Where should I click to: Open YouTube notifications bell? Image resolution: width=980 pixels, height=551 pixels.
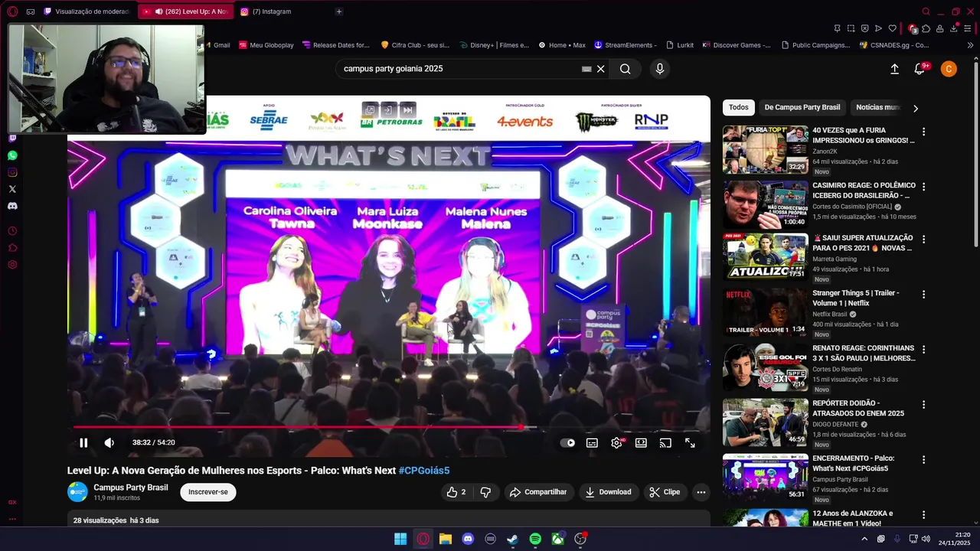(920, 69)
